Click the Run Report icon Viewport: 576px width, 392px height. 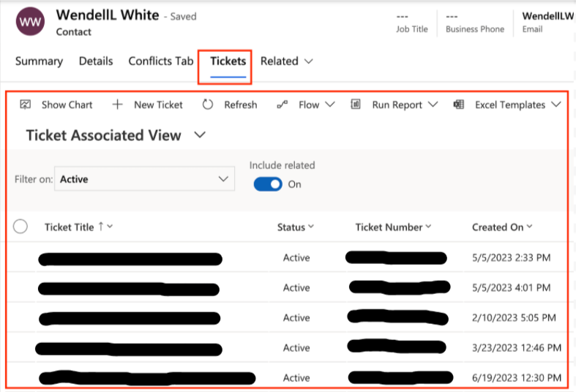point(356,105)
